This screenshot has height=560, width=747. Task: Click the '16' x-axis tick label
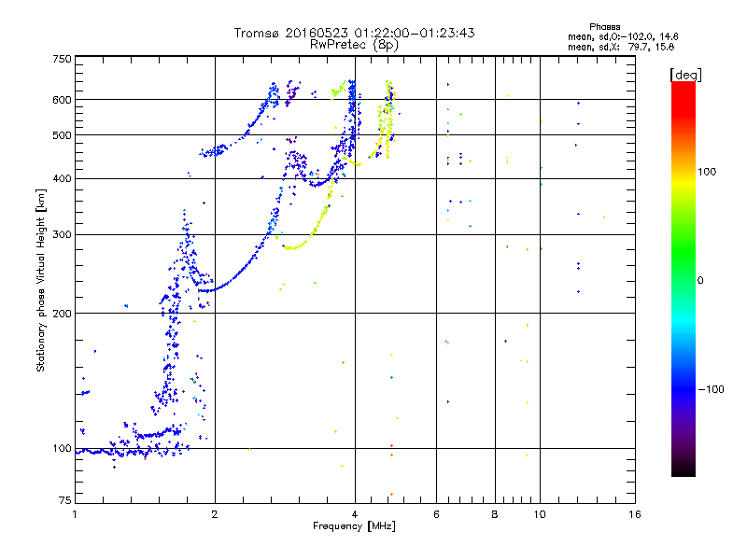[x=635, y=514]
